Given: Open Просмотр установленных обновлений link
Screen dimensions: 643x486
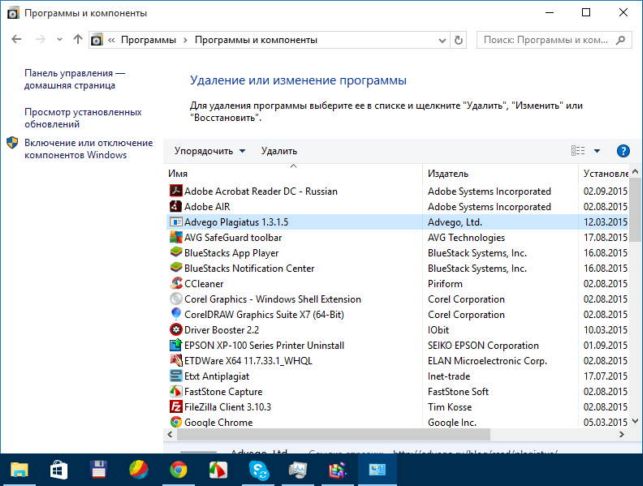Looking at the screenshot, I should [x=83, y=118].
